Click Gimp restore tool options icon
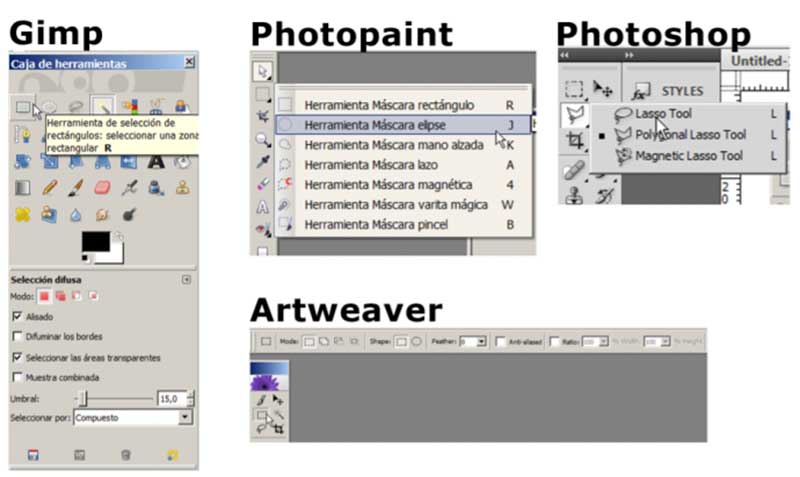 click(x=80, y=455)
